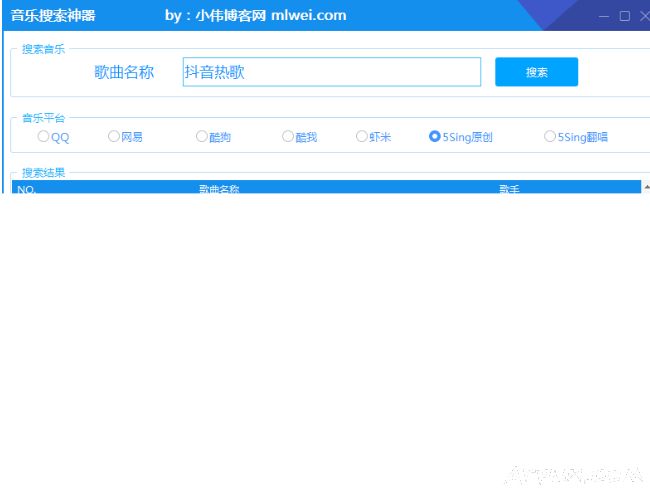Click the 歌手 column header
This screenshot has height=493, width=650.
(509, 189)
